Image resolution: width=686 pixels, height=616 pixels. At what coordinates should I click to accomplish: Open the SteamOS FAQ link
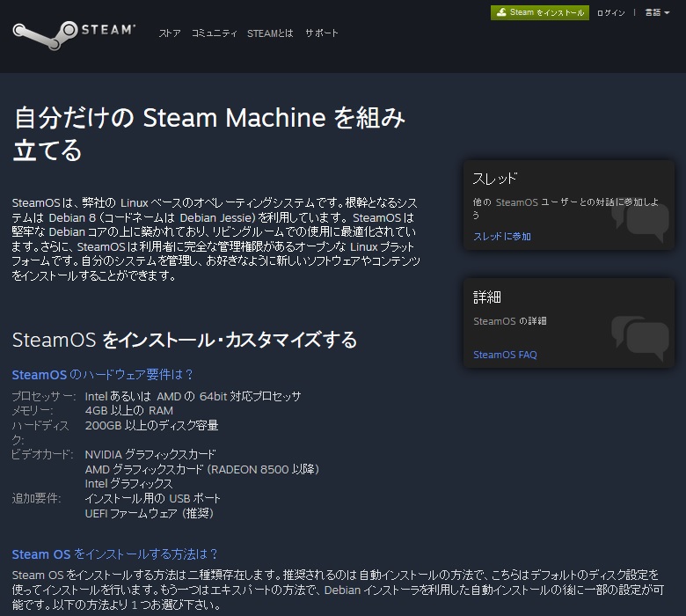click(x=505, y=355)
